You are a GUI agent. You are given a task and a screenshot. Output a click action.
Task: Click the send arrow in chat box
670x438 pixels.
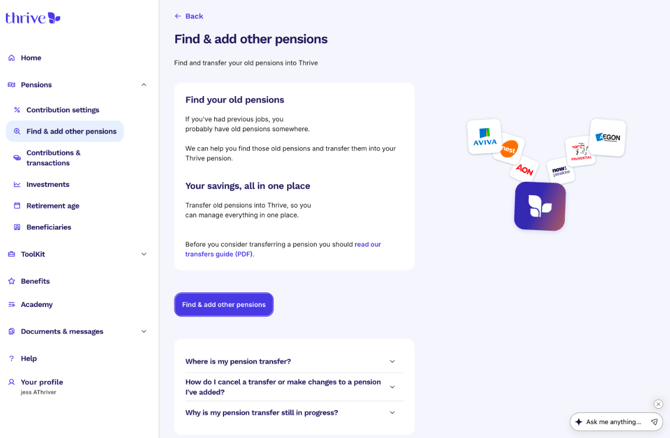[654, 422]
